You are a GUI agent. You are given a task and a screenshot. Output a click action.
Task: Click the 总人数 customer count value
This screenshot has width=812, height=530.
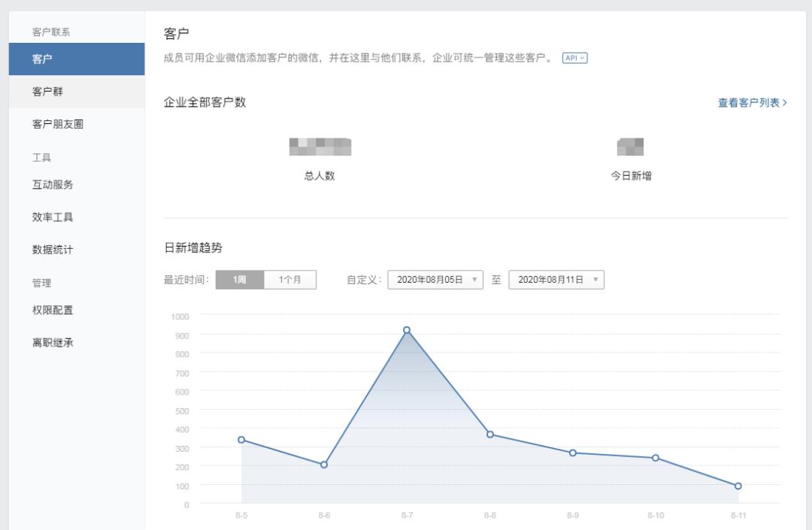(x=320, y=147)
